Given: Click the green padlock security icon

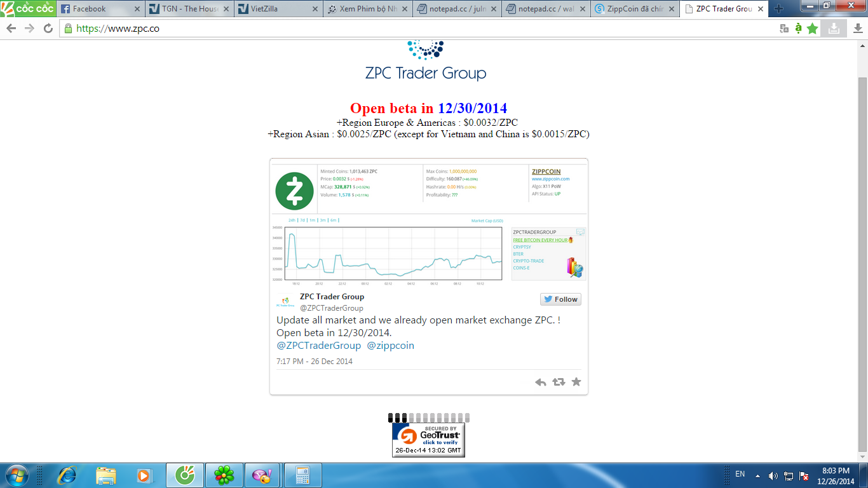Looking at the screenshot, I should [69, 29].
